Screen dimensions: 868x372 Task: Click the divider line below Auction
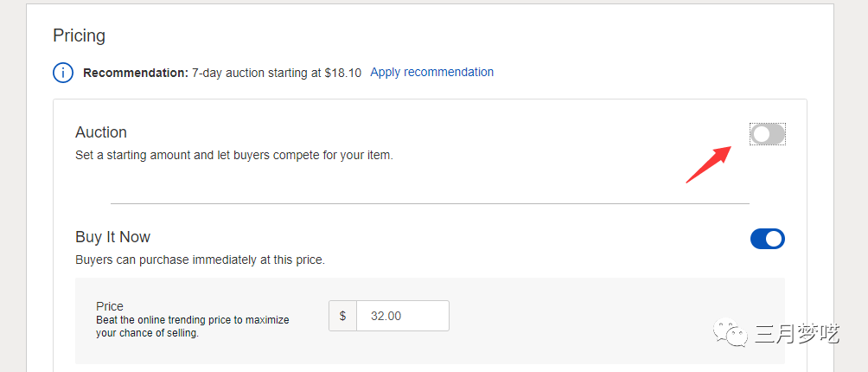[x=430, y=204]
